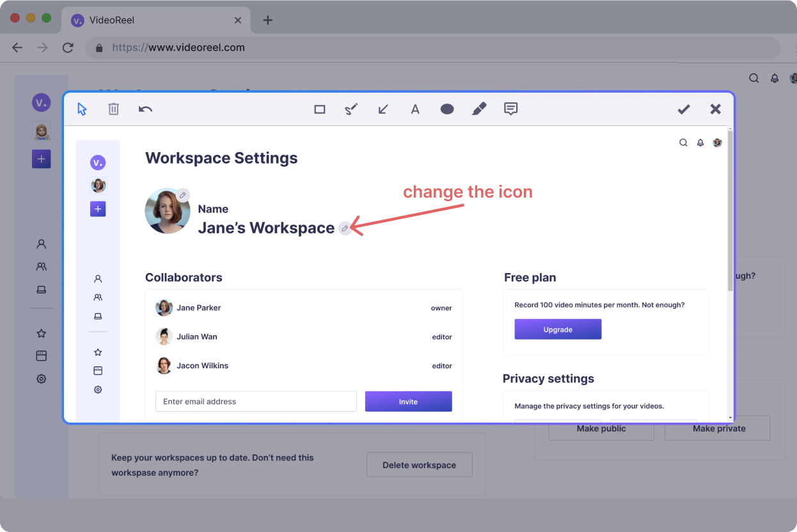Screen dimensions: 797x532
Task: Choose the arrow drawing tool
Action: (383, 109)
